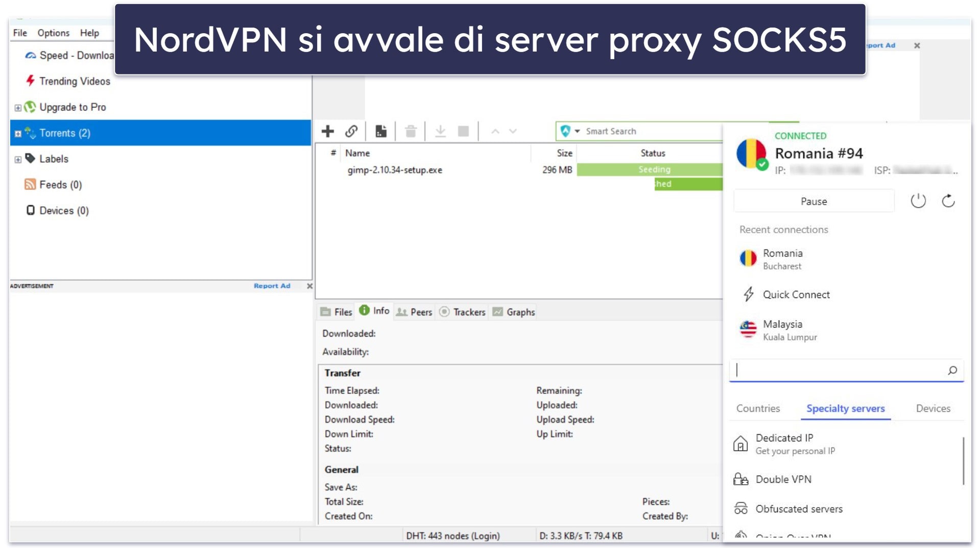
Task: Close the sidebar advertisement panel
Action: 309,286
